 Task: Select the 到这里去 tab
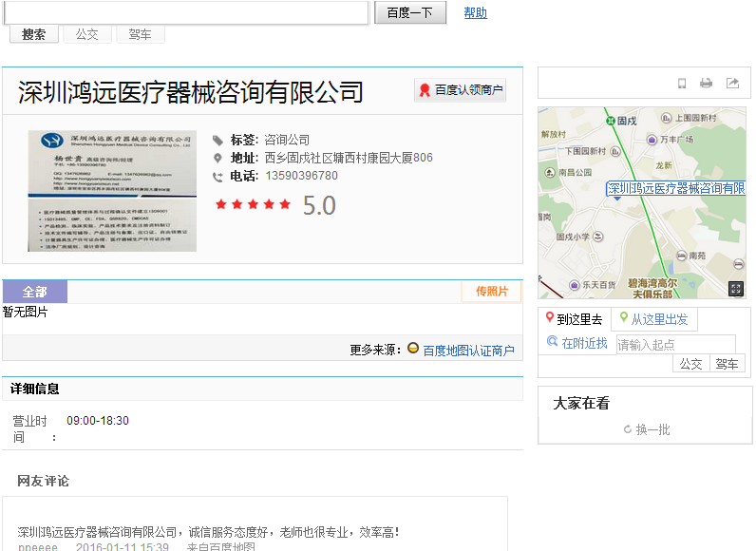click(575, 319)
